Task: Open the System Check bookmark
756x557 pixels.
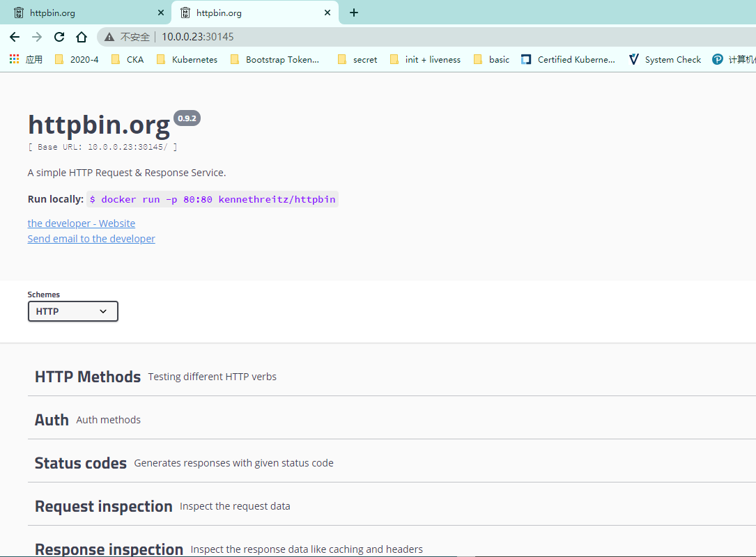Action: pos(665,59)
